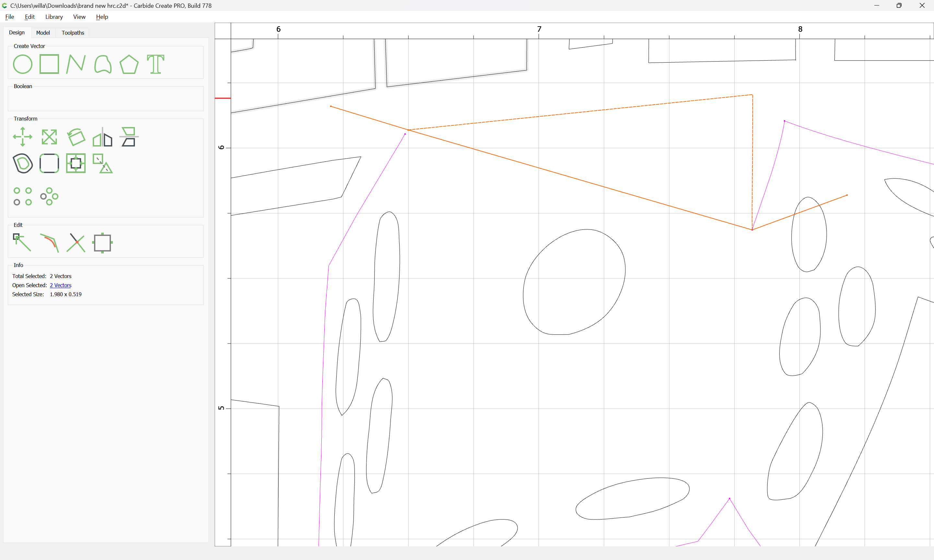
Task: Click the 'Total Selected: 2 Vectors' value
Action: [x=60, y=276]
